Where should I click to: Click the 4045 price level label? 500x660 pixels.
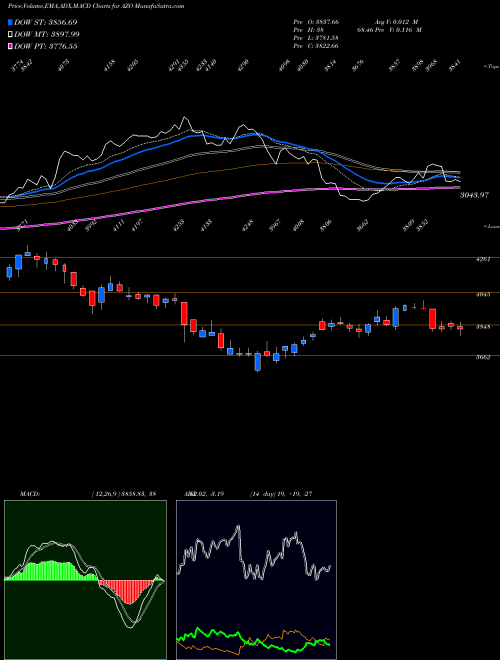[x=483, y=295]
